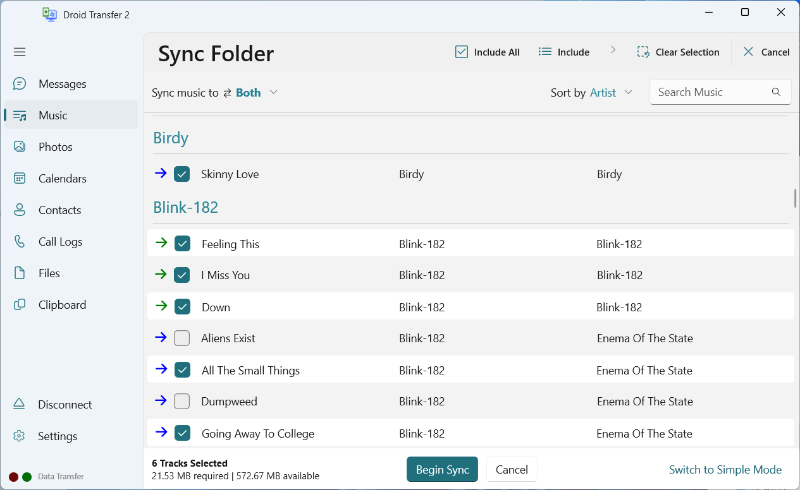Viewport: 800px width, 490px height.
Task: Click the Include All checkmark icon
Action: click(461, 52)
